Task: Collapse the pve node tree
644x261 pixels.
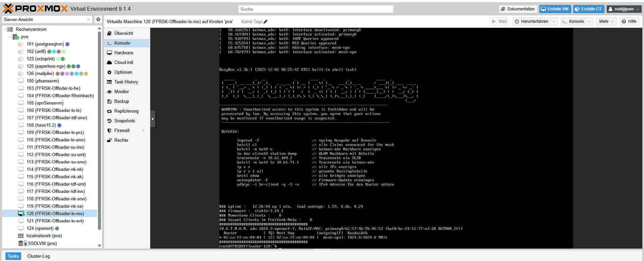Action: click(10, 37)
